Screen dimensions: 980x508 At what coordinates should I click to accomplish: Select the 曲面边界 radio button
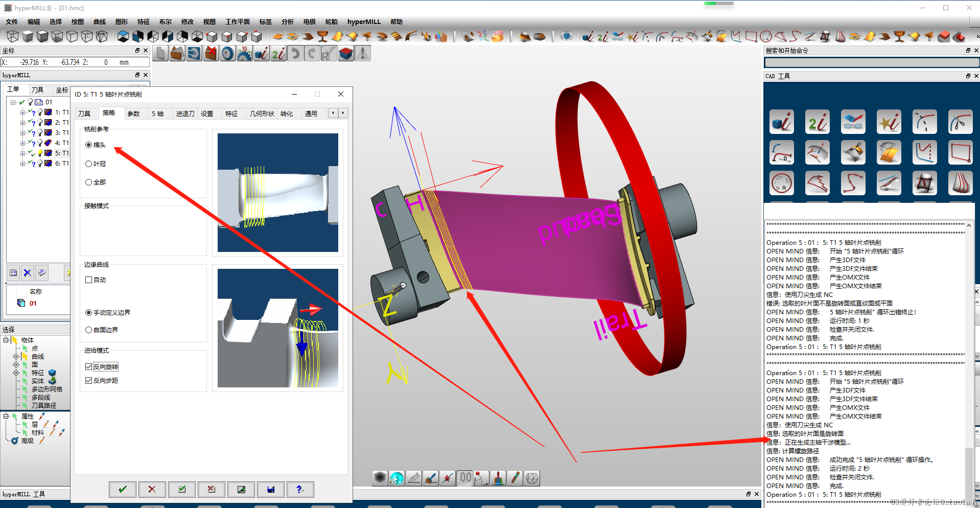(89, 330)
